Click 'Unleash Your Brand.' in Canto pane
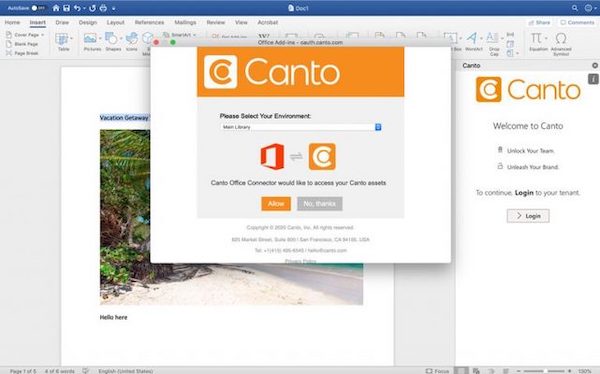Screen dimensions: 600x374 [x=533, y=167]
